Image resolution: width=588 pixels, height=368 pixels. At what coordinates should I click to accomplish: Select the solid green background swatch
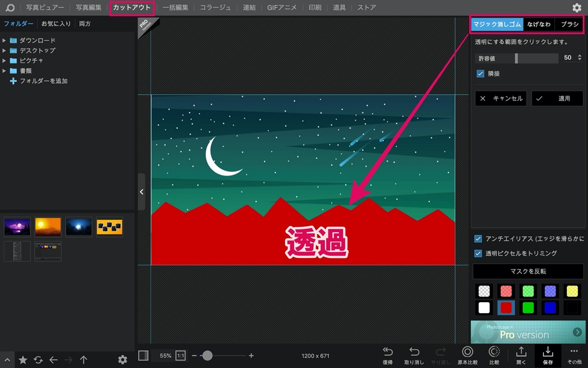(528, 308)
